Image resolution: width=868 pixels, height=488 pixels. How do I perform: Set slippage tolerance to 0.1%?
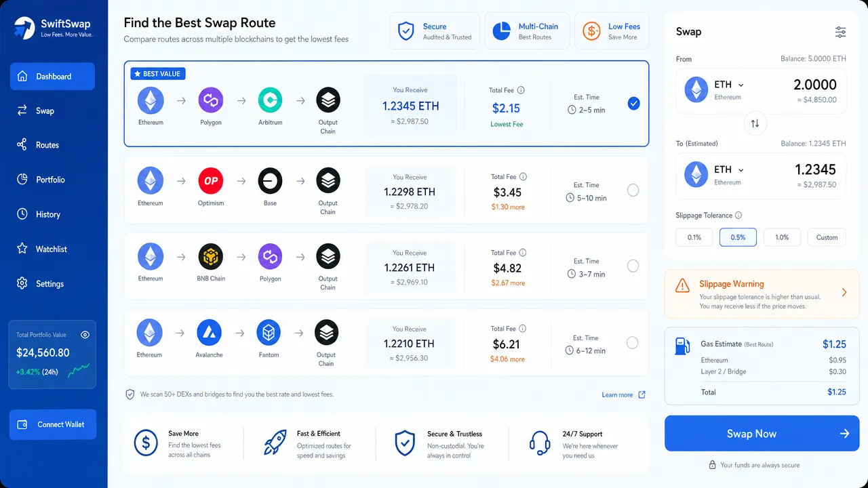[694, 237]
